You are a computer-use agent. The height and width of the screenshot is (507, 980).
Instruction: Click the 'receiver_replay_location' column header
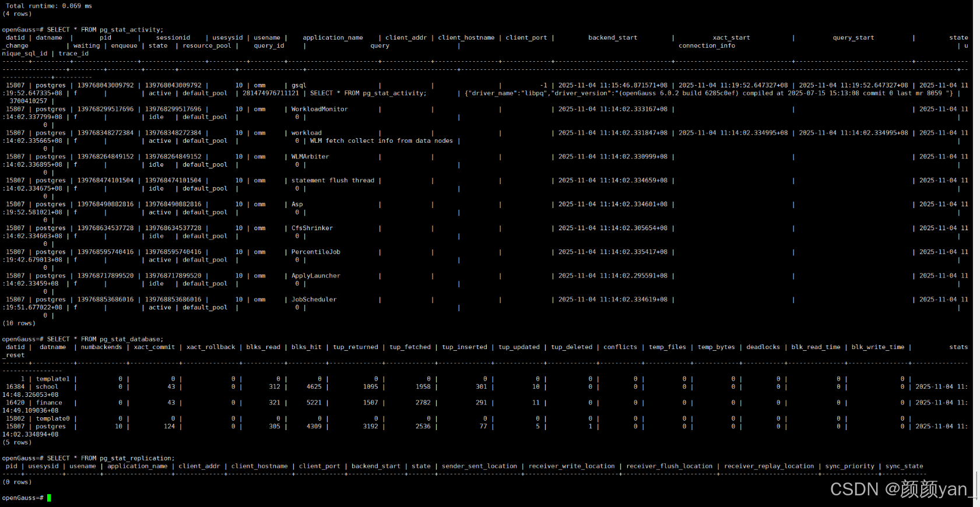[769, 466]
